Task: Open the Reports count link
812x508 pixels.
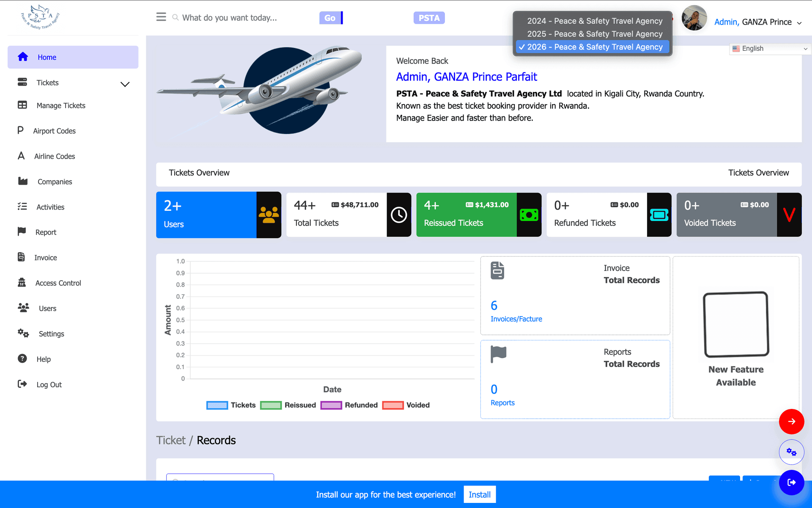Action: (x=502, y=403)
